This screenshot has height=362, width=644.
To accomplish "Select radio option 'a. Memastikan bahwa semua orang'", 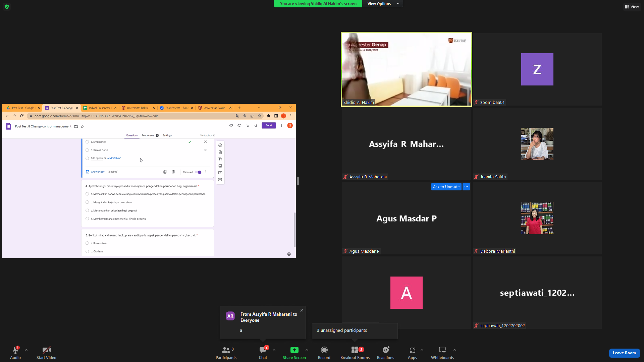I will coord(87,194).
